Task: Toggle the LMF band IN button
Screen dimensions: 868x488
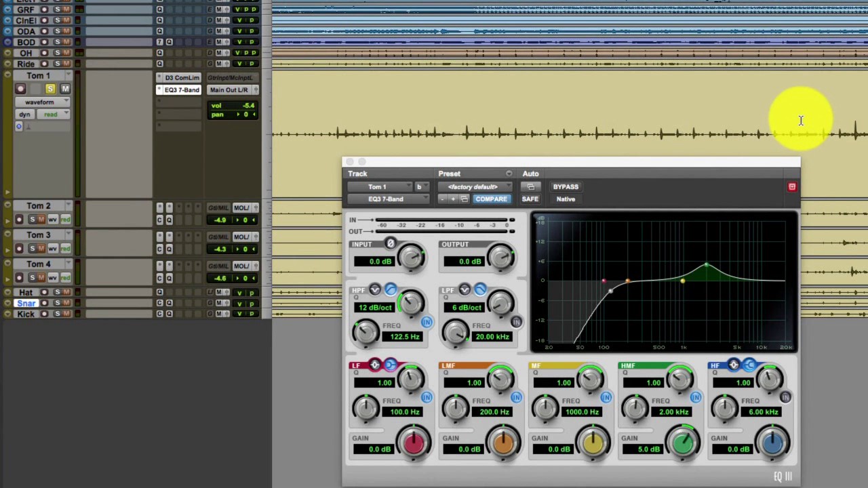Action: 516,397
